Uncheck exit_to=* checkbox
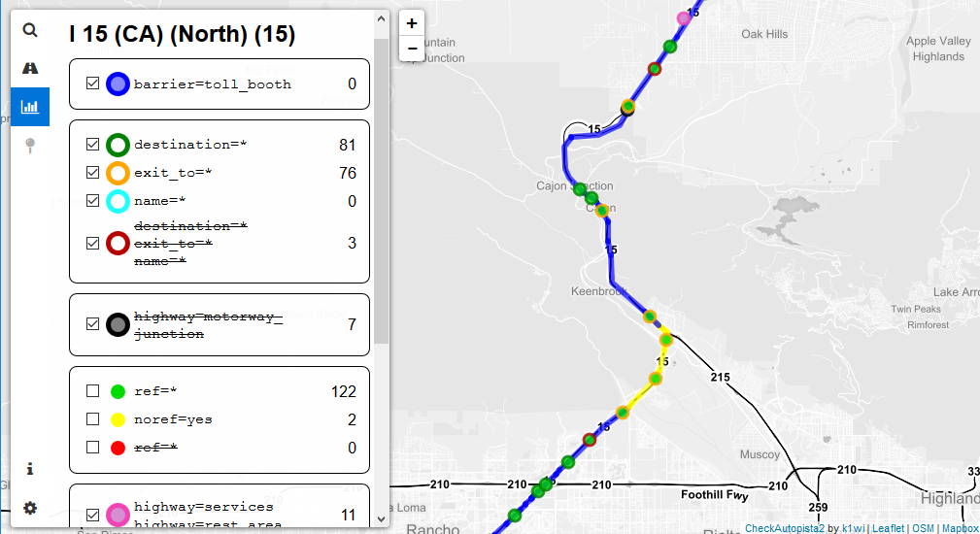Image resolution: width=980 pixels, height=534 pixels. point(92,173)
